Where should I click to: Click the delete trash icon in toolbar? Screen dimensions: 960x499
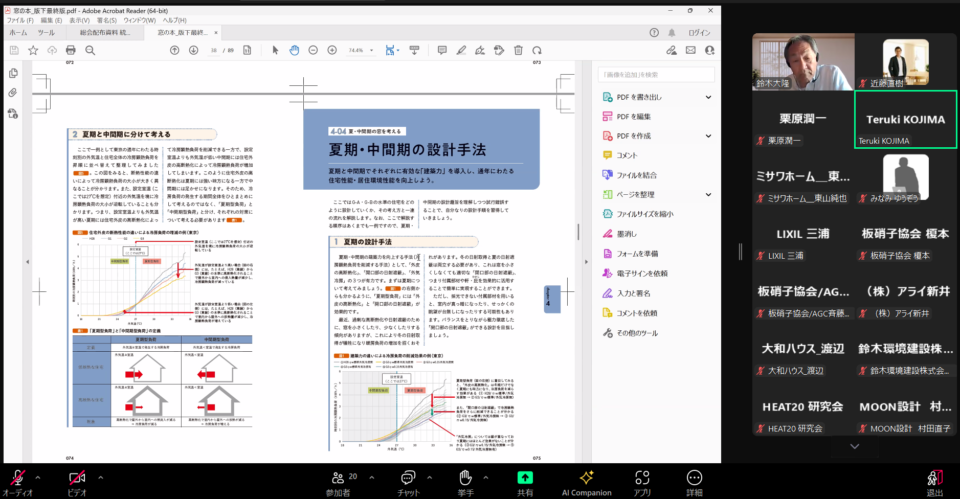click(x=518, y=50)
